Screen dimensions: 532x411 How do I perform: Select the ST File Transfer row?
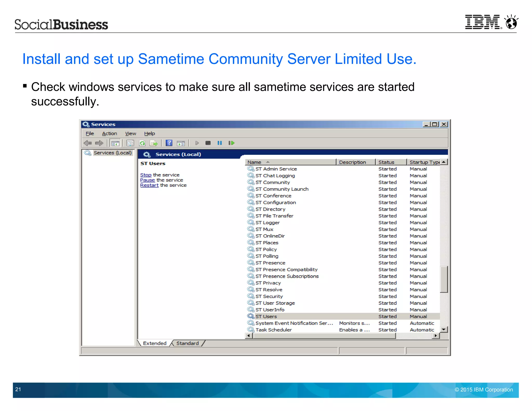(x=342, y=216)
